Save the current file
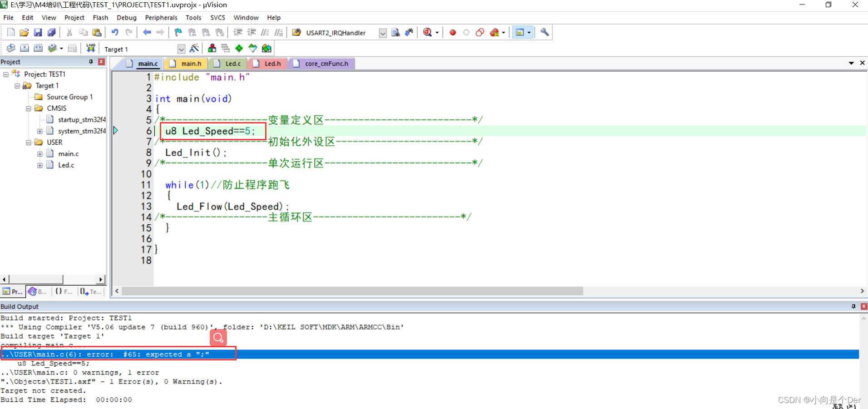Screen dimensions: 868x409 [x=38, y=32]
